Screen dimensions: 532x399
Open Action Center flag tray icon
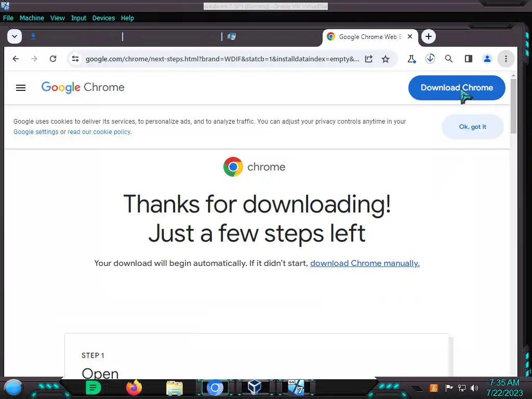[448, 388]
